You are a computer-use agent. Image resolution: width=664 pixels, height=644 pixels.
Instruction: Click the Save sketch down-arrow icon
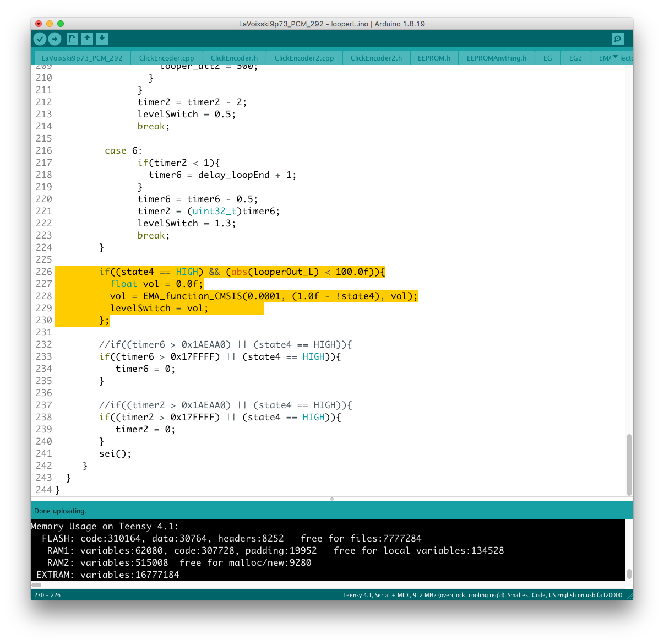click(102, 39)
